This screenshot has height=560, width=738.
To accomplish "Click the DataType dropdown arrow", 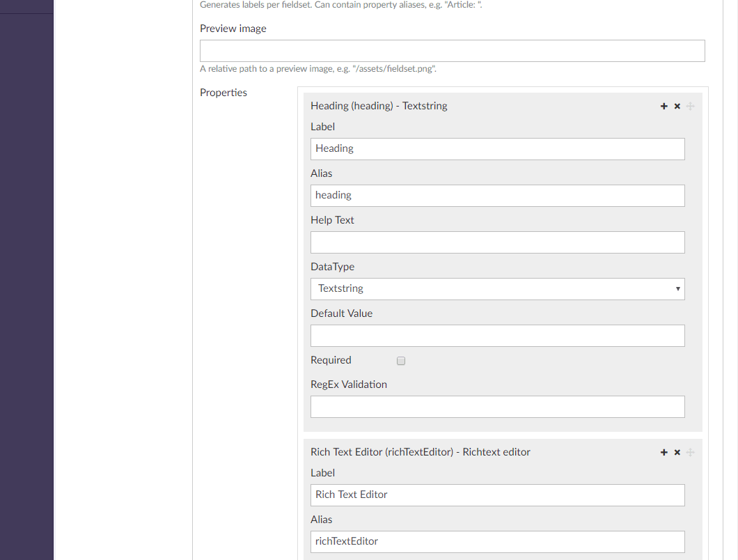I will (x=677, y=289).
